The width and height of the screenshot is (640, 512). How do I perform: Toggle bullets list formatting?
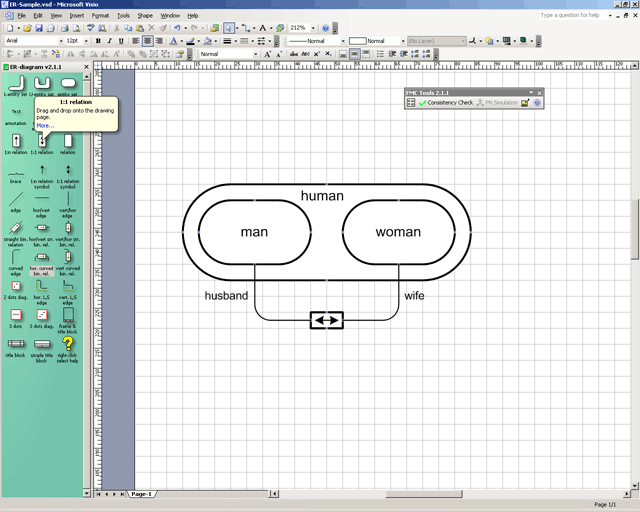(380, 54)
